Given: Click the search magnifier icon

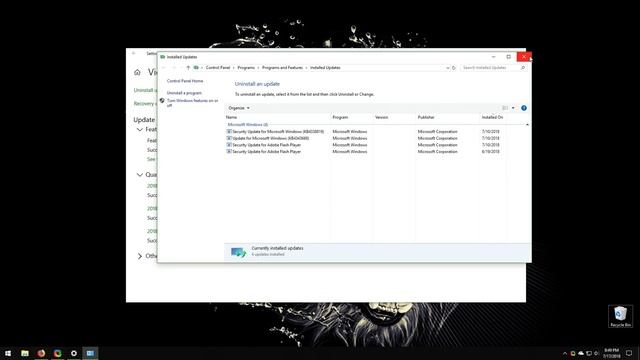Looking at the screenshot, I should pyautogui.click(x=522, y=68).
